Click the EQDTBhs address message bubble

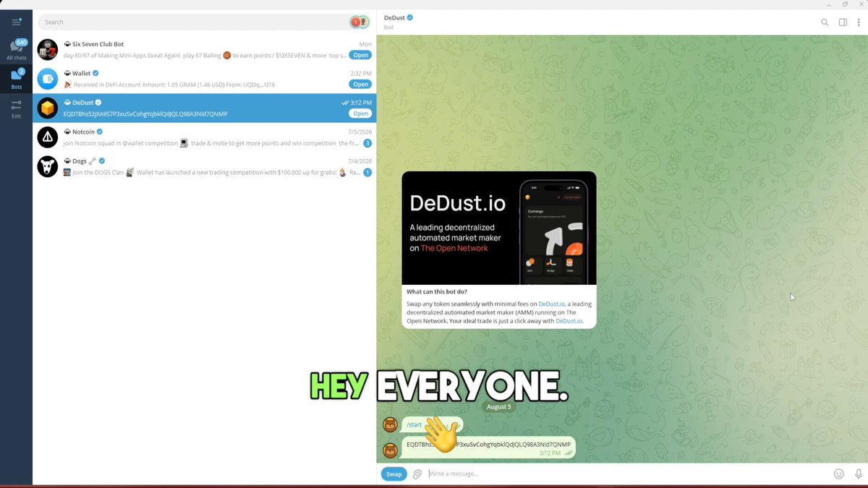pyautogui.click(x=489, y=448)
